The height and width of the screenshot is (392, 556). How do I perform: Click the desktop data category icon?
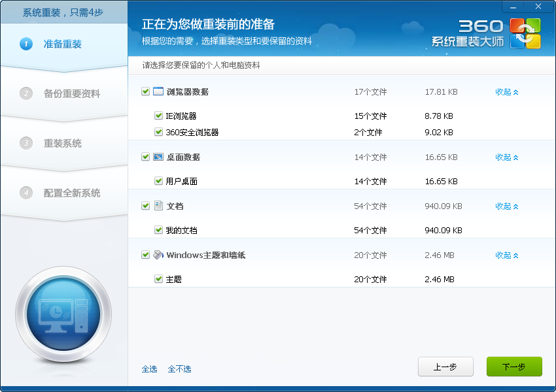(158, 157)
